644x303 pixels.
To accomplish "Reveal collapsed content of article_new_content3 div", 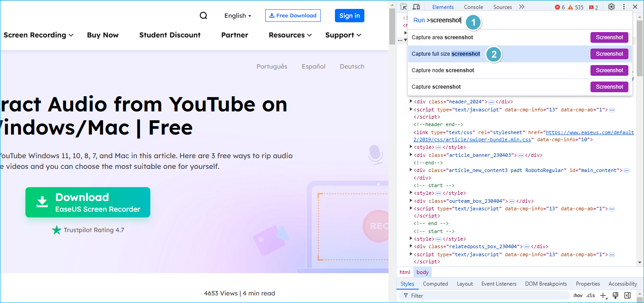I will coord(627,171).
